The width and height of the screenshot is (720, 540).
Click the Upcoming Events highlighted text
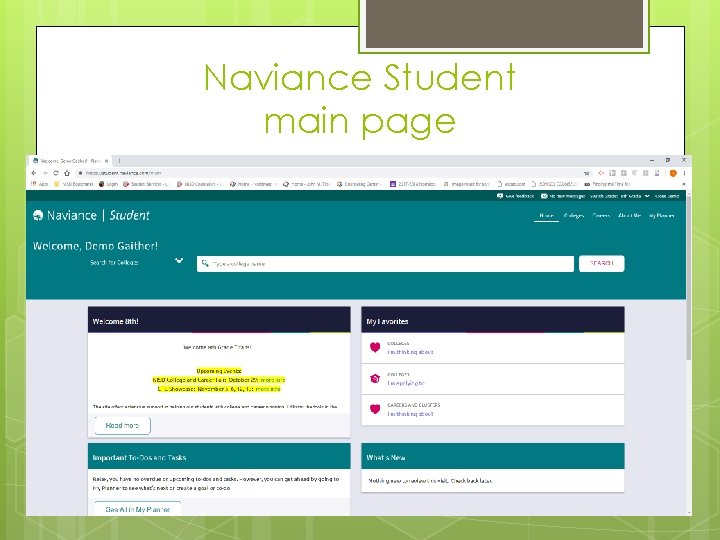click(219, 371)
